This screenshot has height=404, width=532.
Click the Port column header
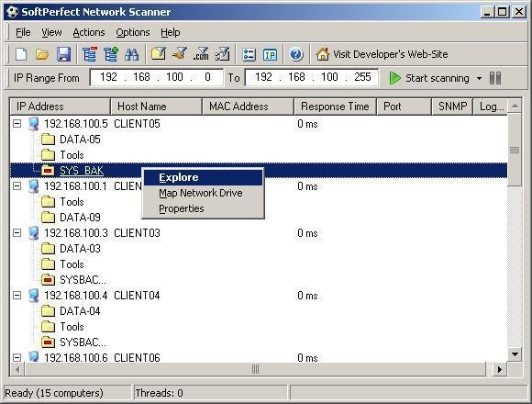405,107
